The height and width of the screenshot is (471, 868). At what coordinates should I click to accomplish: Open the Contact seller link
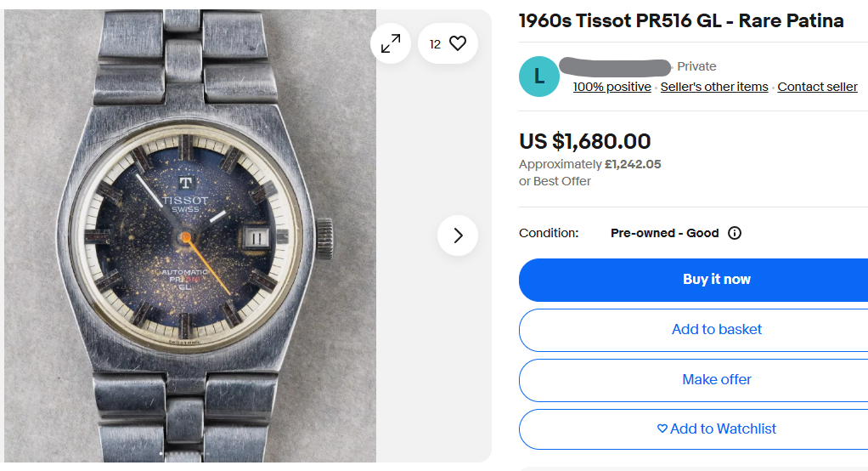(817, 87)
